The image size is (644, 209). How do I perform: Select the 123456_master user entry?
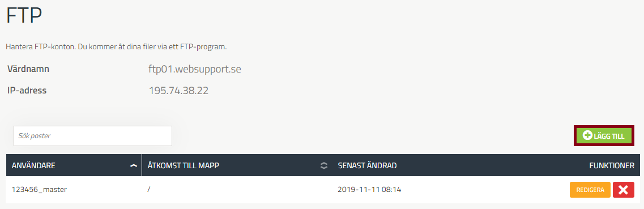point(40,190)
